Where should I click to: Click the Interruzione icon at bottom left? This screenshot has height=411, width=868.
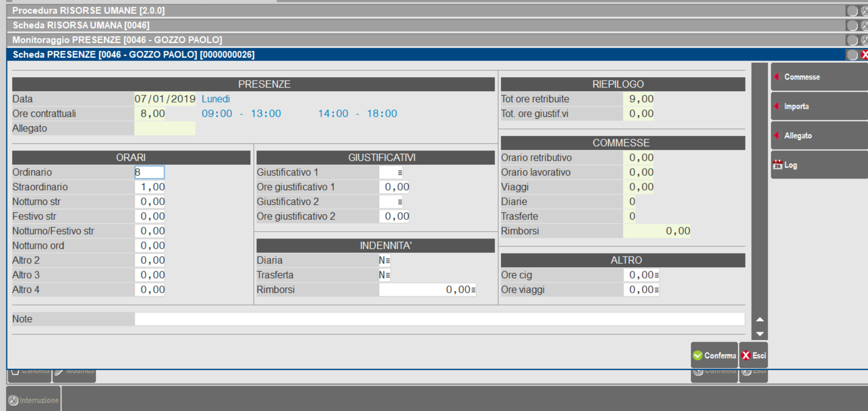[x=13, y=400]
